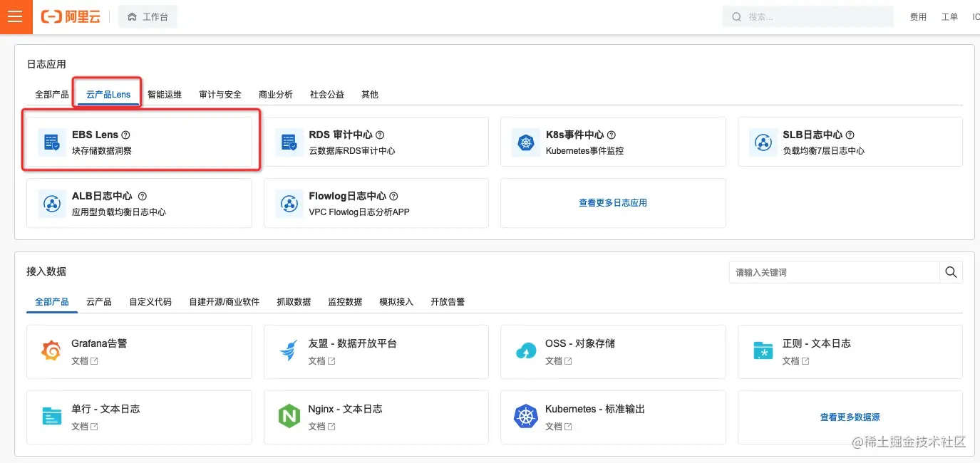The width and height of the screenshot is (980, 463).
Task: Show help for Flowlog日志中心
Action: (393, 196)
